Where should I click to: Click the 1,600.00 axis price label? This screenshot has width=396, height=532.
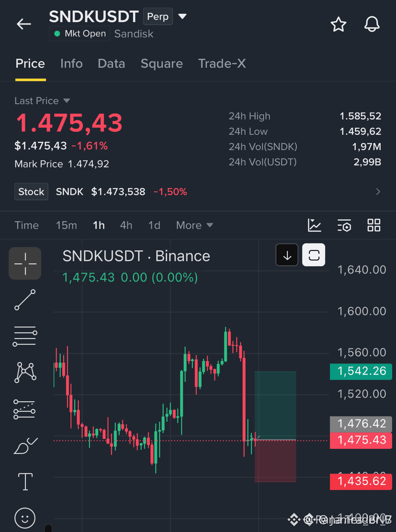pyautogui.click(x=362, y=311)
